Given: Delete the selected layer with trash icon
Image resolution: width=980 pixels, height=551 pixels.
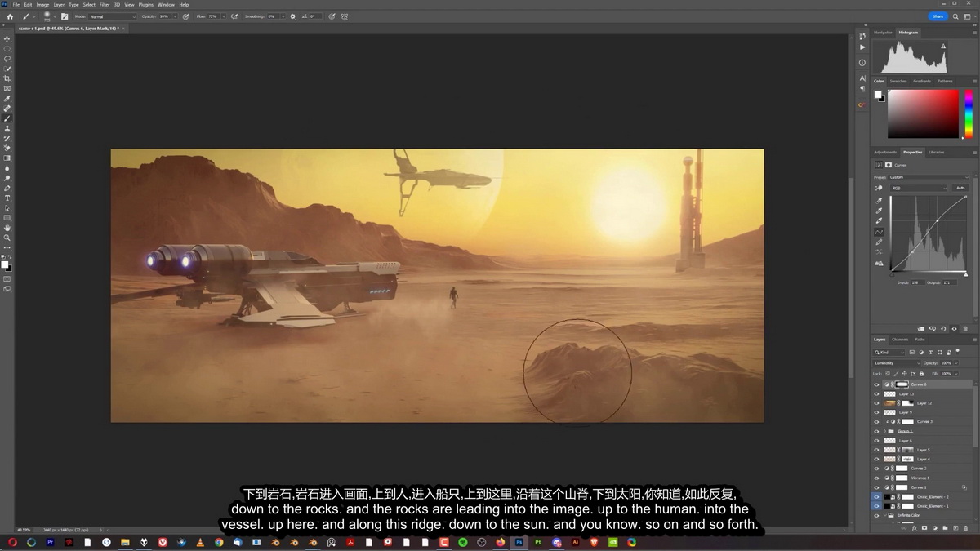Looking at the screenshot, I should 966,528.
